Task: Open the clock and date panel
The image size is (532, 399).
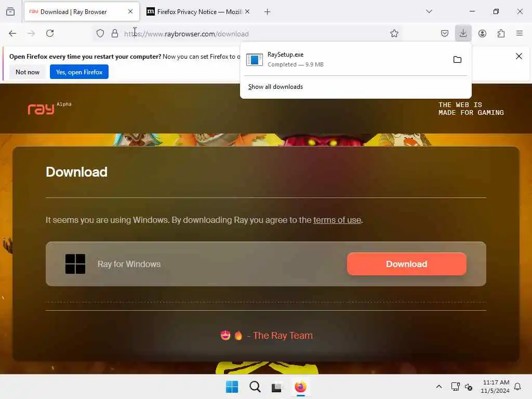Action: tap(495, 387)
